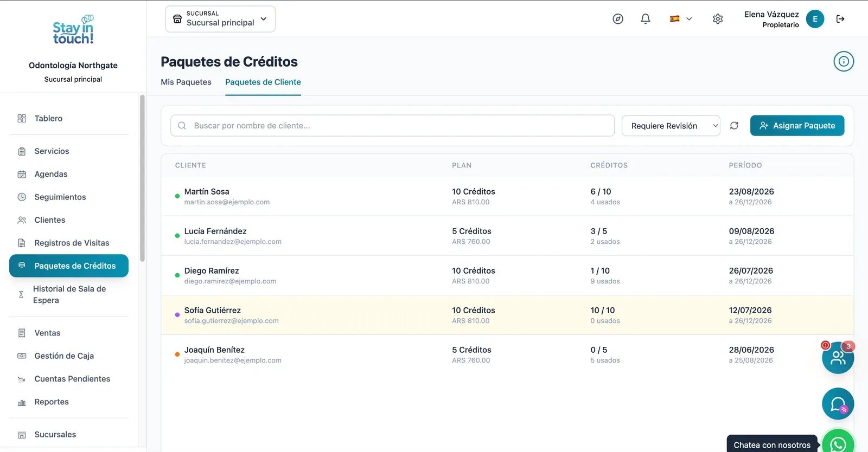The width and height of the screenshot is (868, 452).
Task: Open the page info icon
Action: (x=844, y=61)
